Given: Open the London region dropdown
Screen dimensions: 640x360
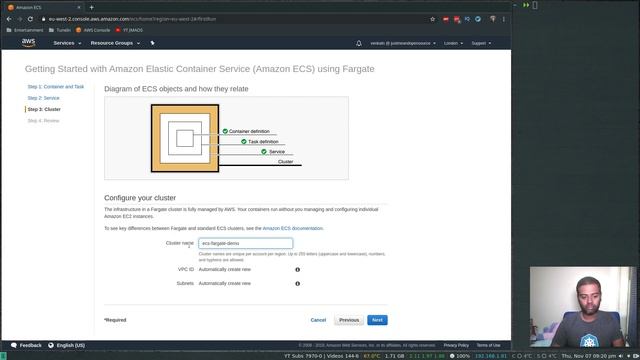Looking at the screenshot, I should click(453, 43).
